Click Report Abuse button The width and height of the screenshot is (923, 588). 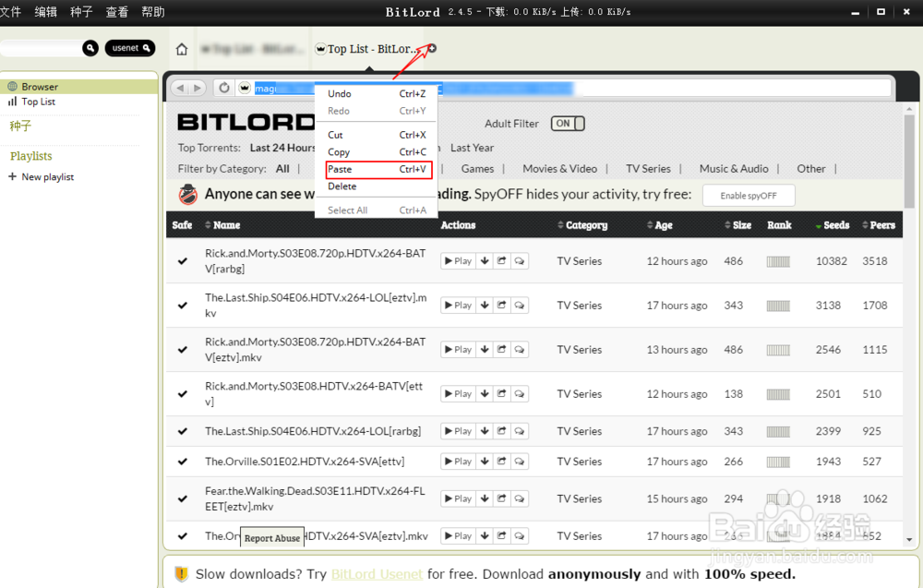coord(272,537)
